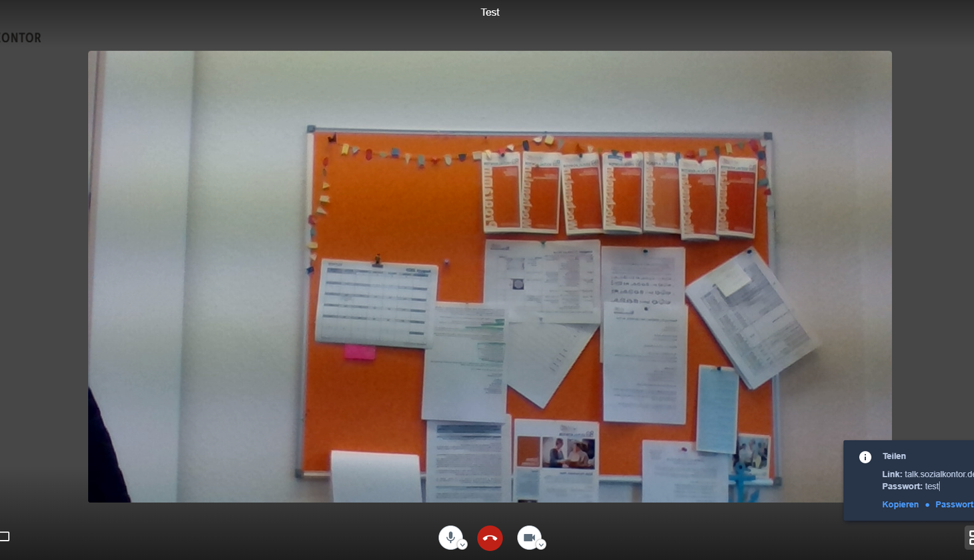
Task: Click the bold "Link:" label
Action: point(892,474)
